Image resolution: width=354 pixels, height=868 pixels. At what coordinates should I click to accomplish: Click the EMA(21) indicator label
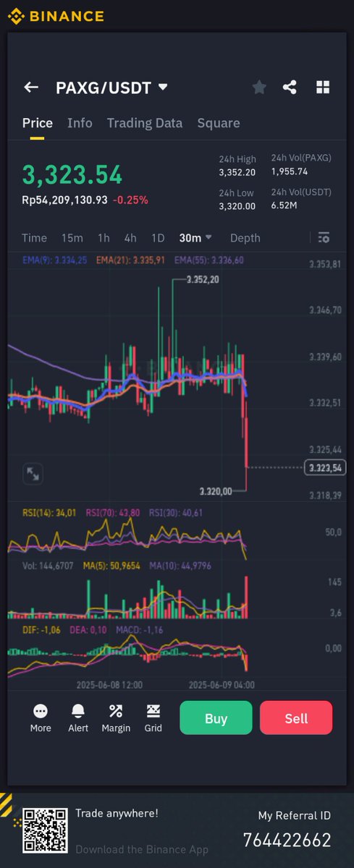[x=130, y=260]
